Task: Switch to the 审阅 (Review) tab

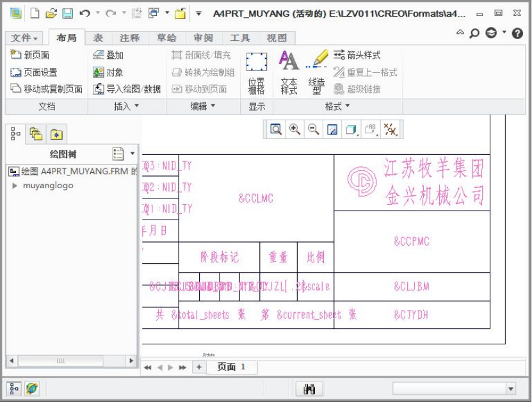Action: (x=203, y=38)
